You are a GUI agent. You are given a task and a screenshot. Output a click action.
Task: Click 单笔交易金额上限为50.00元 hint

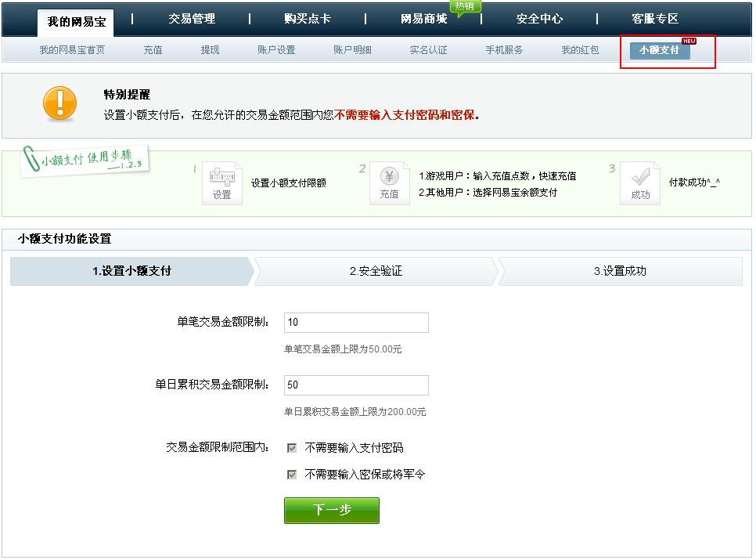point(343,349)
